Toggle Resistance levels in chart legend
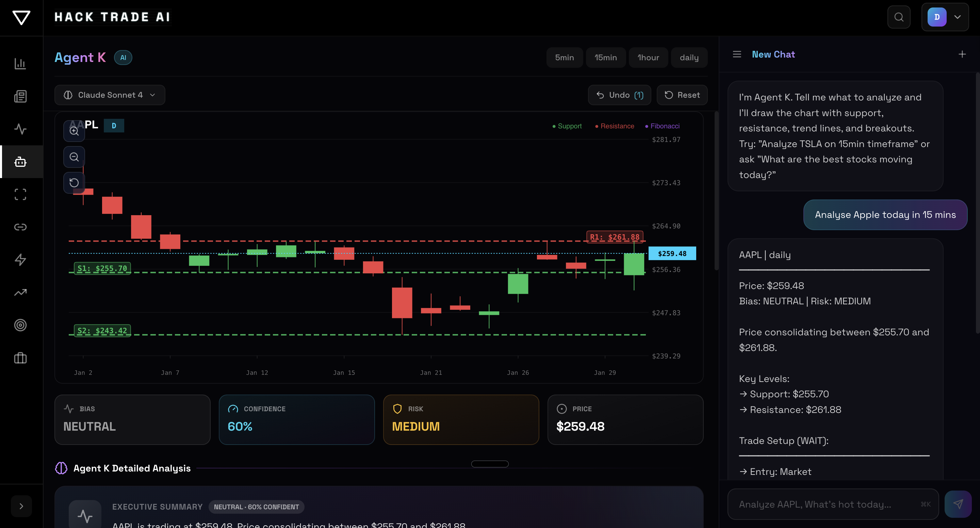 615,126
